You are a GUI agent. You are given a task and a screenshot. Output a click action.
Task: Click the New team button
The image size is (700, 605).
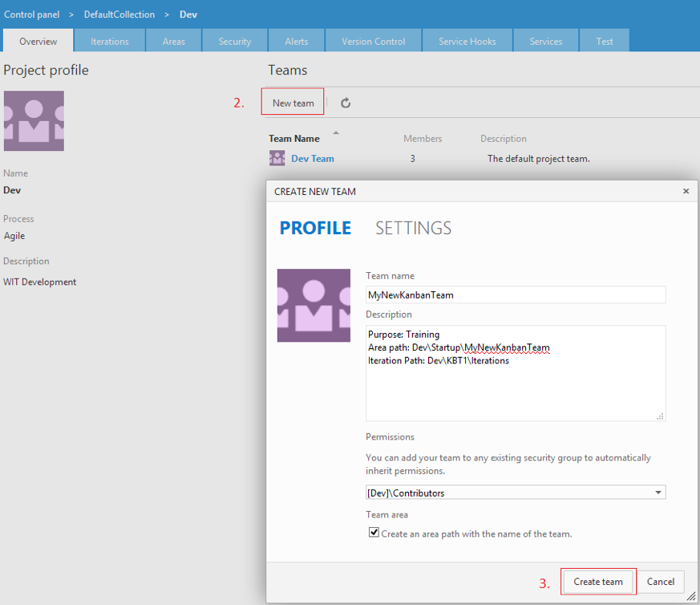pos(293,103)
